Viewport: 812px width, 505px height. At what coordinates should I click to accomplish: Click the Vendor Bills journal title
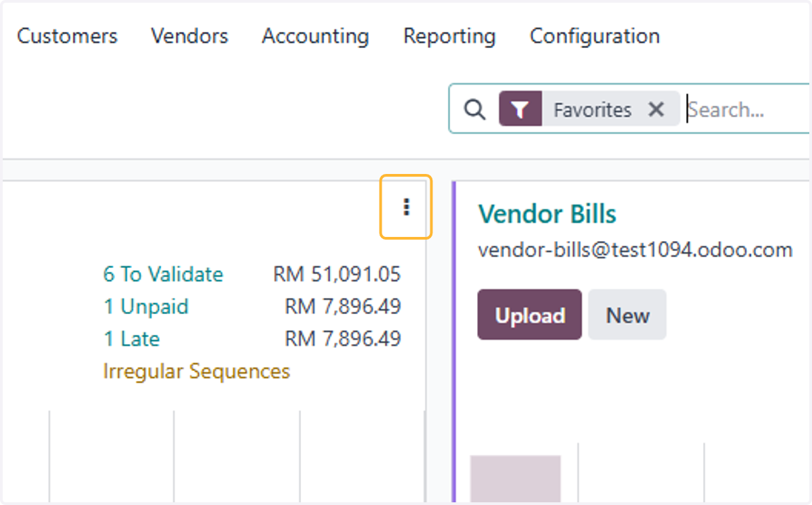(547, 214)
